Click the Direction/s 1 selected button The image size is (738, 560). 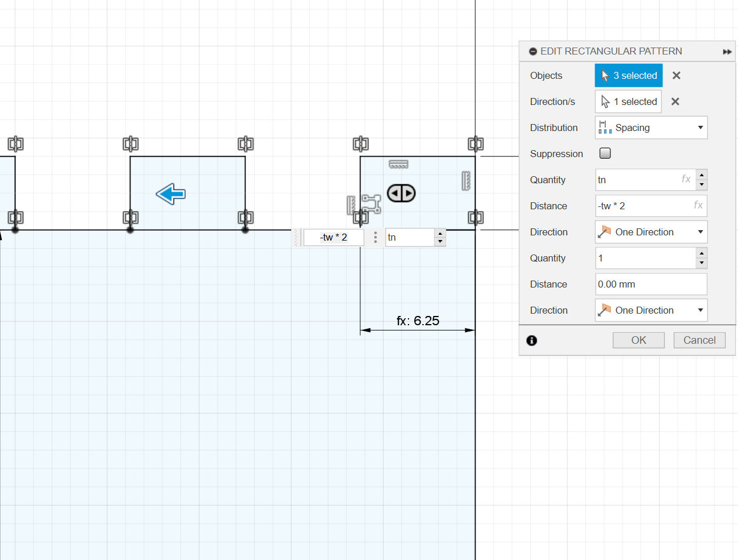(628, 101)
